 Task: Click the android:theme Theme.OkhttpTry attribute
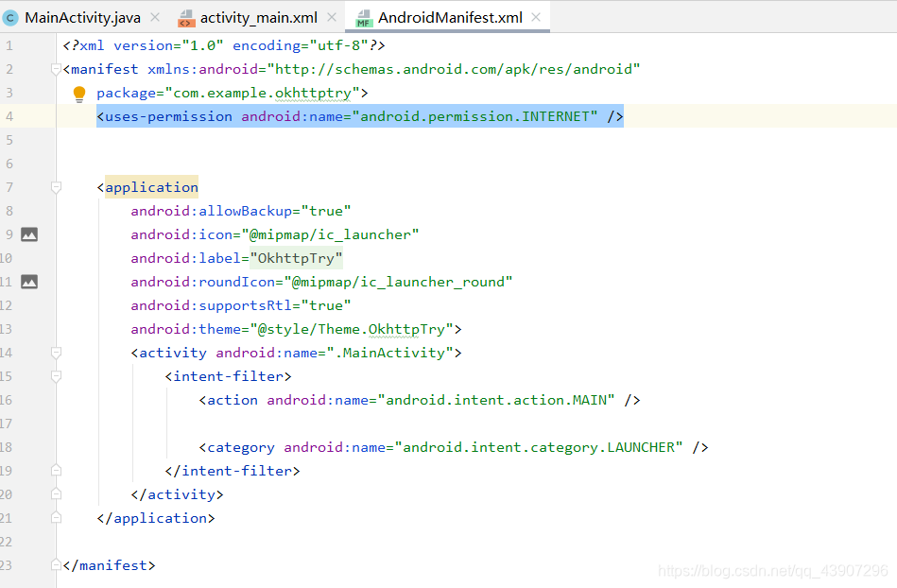pos(297,330)
